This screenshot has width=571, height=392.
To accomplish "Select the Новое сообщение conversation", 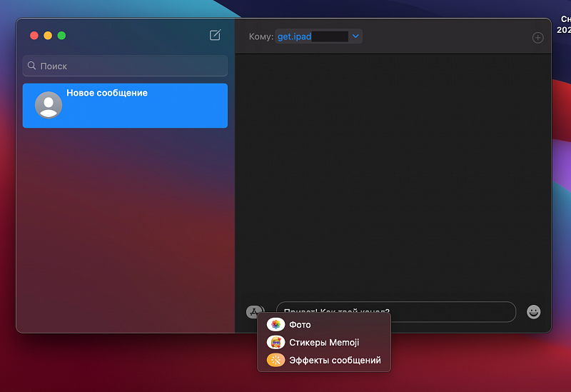I will (x=125, y=106).
